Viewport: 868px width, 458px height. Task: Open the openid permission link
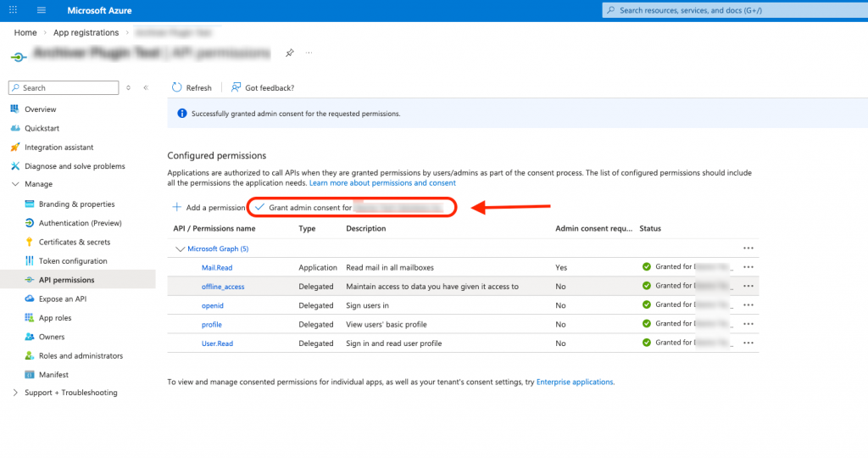click(212, 305)
